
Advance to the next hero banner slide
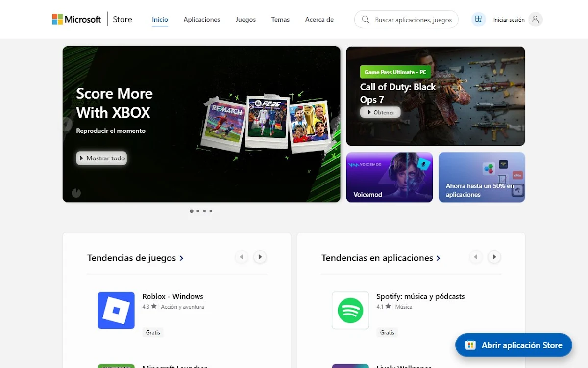point(335,124)
